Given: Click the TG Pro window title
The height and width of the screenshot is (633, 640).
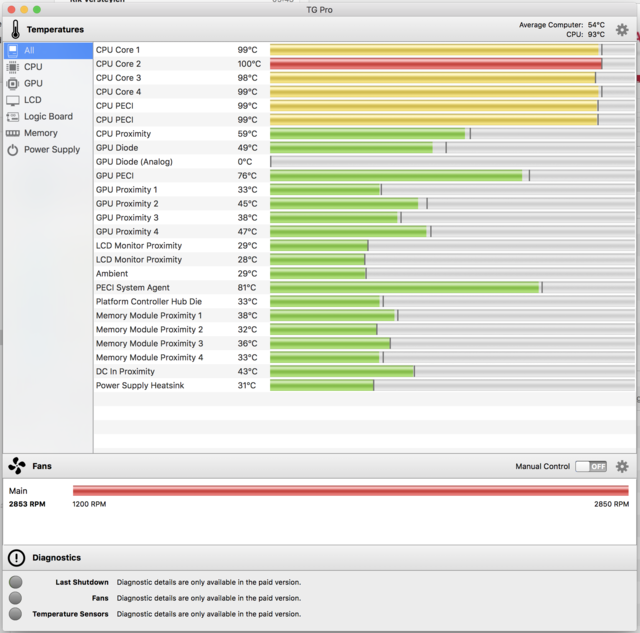Looking at the screenshot, I should (x=319, y=10).
